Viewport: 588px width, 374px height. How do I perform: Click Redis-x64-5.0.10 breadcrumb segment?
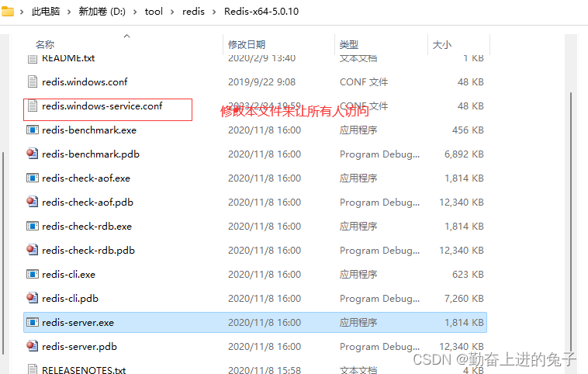261,12
